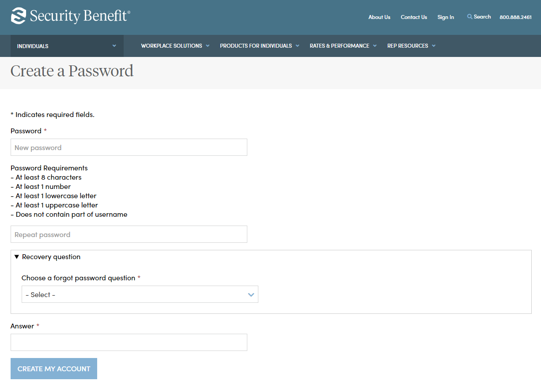This screenshot has height=392, width=541.
Task: Go to Sign In
Action: [x=446, y=17]
